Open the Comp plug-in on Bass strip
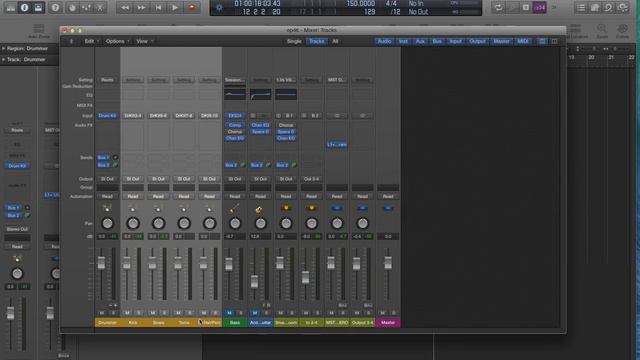 tap(235, 125)
